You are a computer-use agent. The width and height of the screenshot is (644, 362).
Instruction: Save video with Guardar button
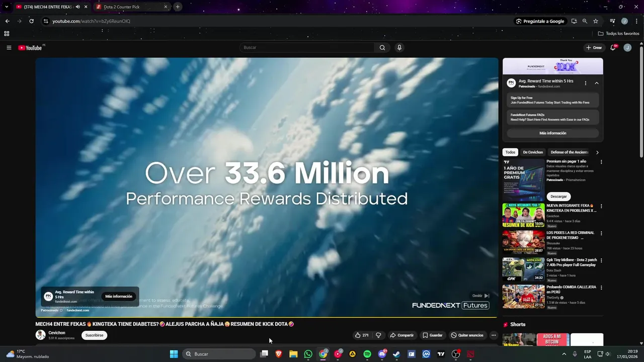(x=432, y=335)
